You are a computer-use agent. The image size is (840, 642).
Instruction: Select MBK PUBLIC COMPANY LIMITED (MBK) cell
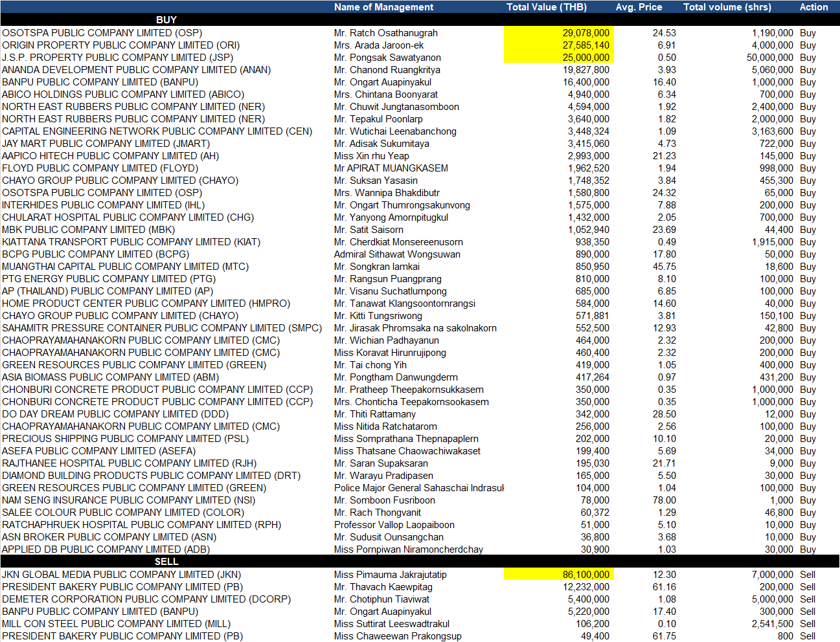(x=88, y=230)
